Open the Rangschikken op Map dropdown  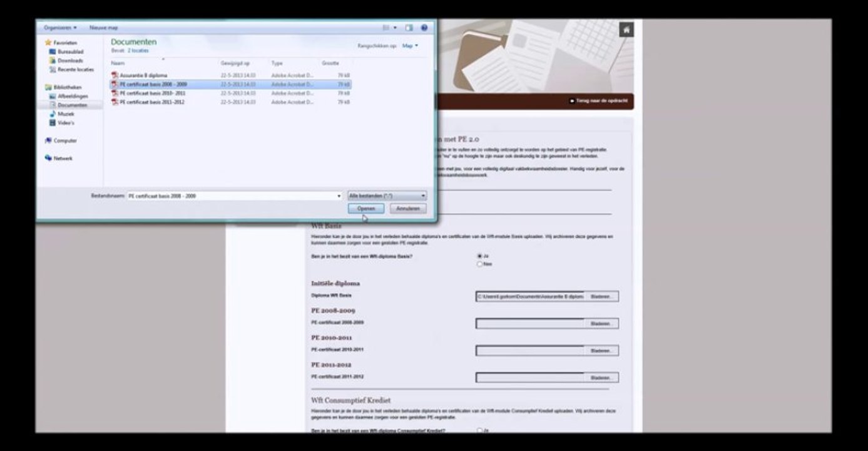coord(411,46)
